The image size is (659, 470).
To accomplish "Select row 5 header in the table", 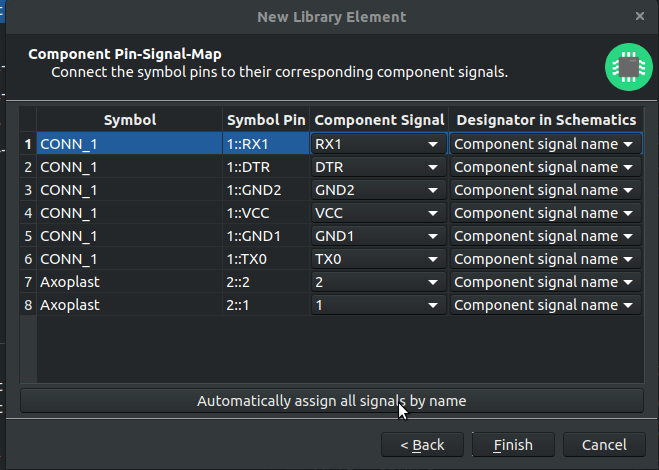I will 28,236.
